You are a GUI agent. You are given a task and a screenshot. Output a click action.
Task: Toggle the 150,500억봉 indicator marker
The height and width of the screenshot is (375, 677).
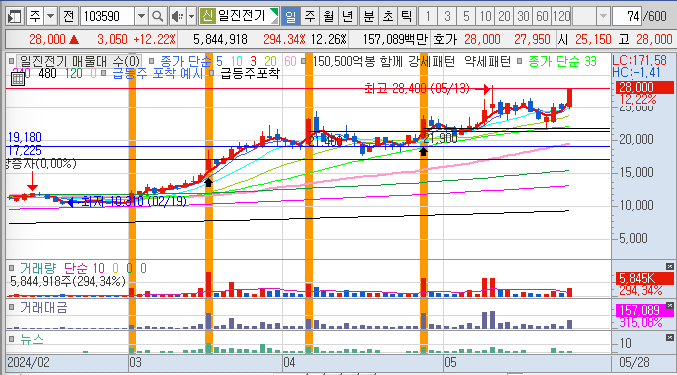point(304,61)
